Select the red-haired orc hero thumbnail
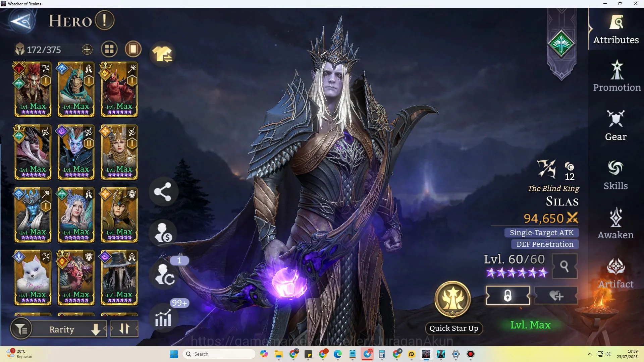 click(x=33, y=89)
